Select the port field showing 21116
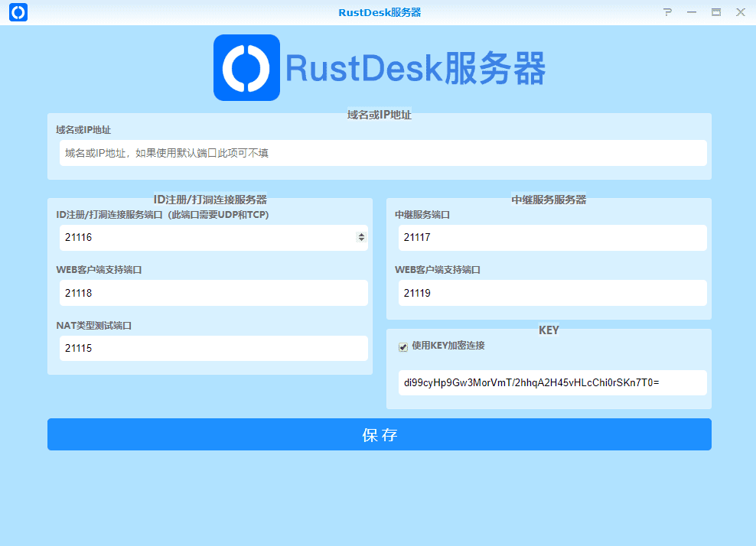 (199, 237)
